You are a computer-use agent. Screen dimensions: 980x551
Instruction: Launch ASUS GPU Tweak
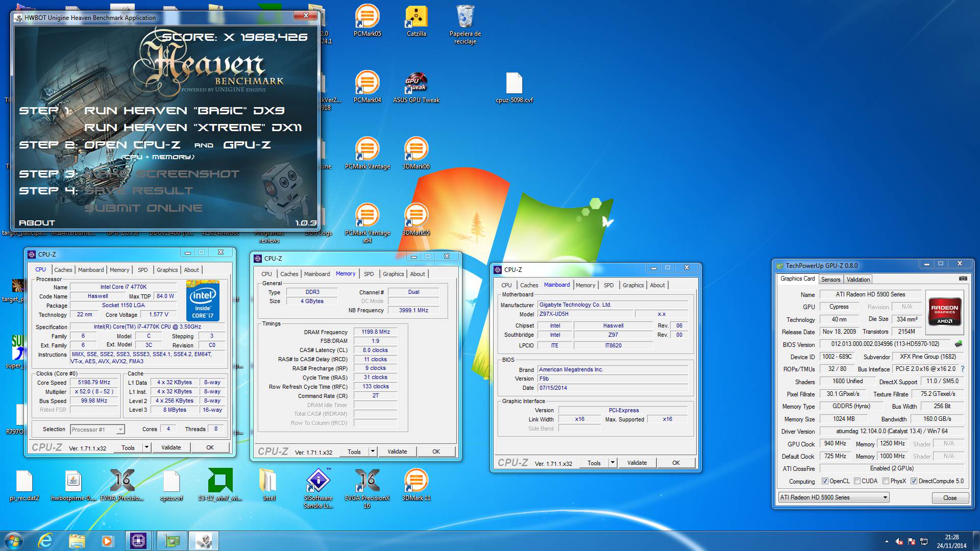tap(416, 87)
